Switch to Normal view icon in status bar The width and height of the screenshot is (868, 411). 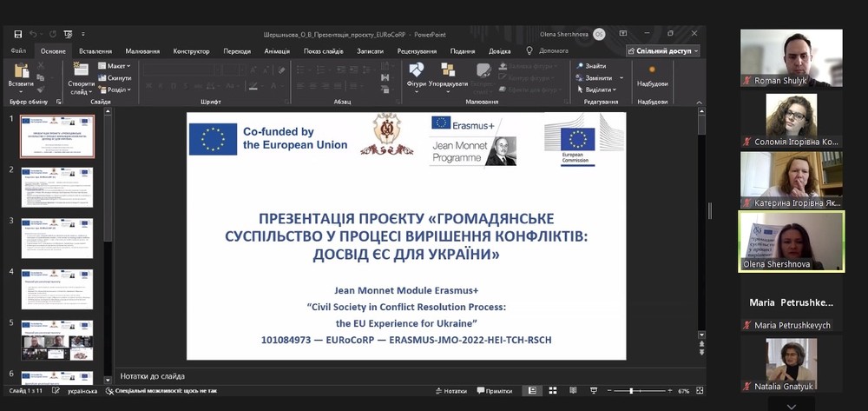click(532, 390)
